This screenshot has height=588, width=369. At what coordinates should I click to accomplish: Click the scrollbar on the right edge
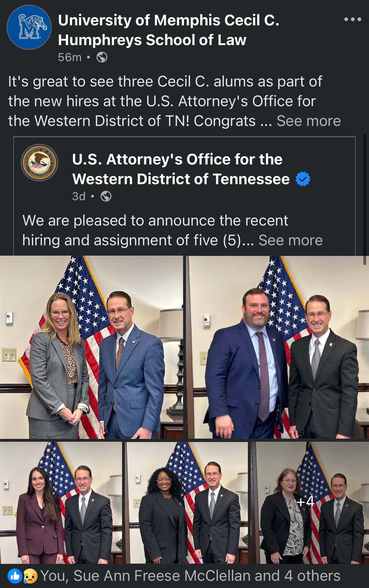(x=365, y=200)
